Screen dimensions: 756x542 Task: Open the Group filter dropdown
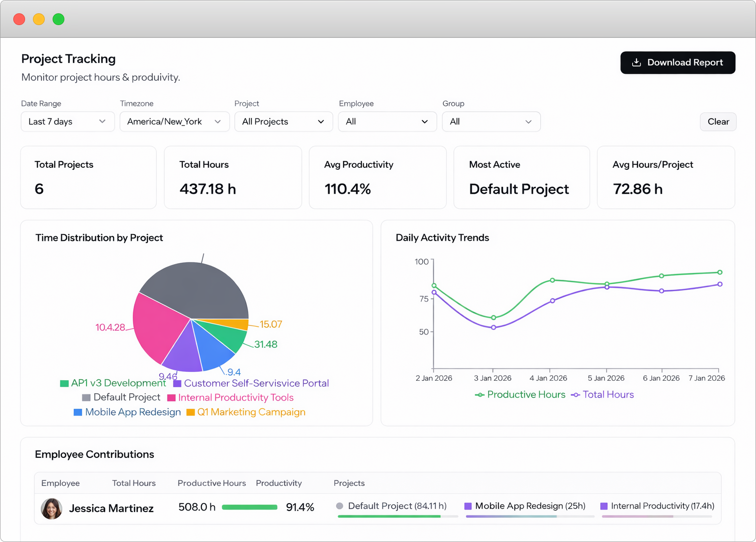[x=491, y=121]
